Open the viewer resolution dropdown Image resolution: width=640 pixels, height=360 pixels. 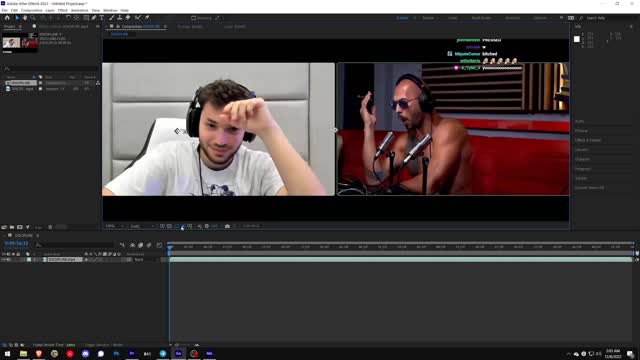point(142,226)
